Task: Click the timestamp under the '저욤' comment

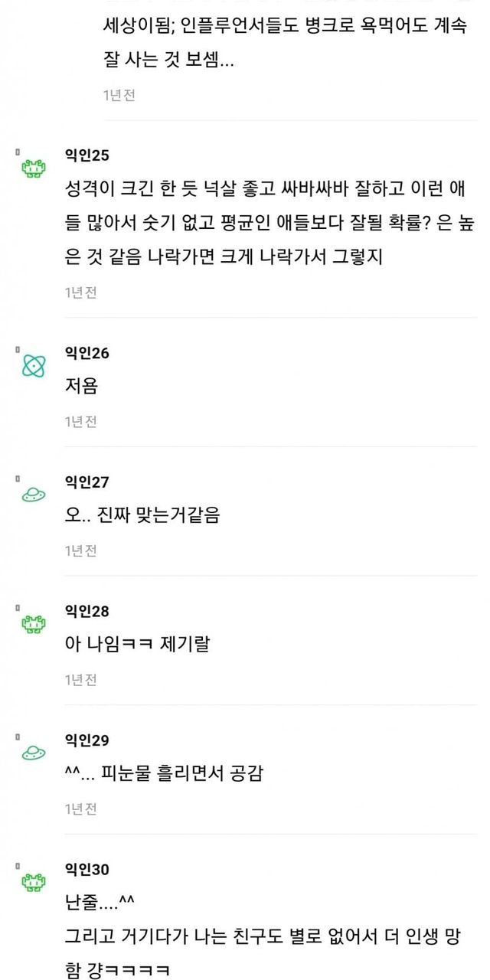Action: (81, 421)
